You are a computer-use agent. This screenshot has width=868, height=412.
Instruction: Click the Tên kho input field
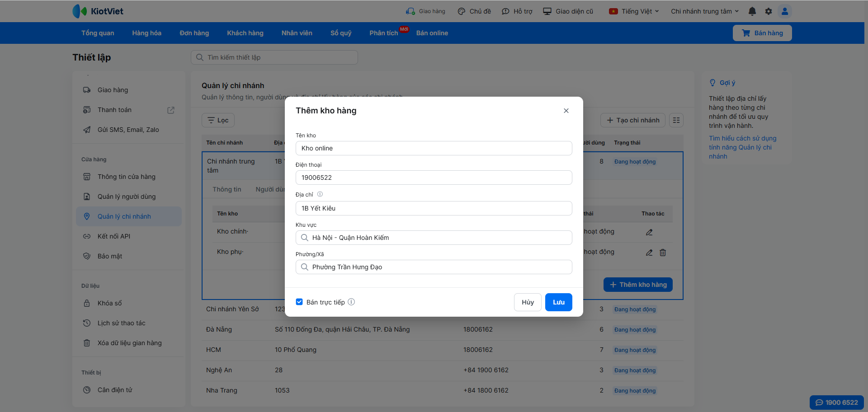(x=434, y=148)
